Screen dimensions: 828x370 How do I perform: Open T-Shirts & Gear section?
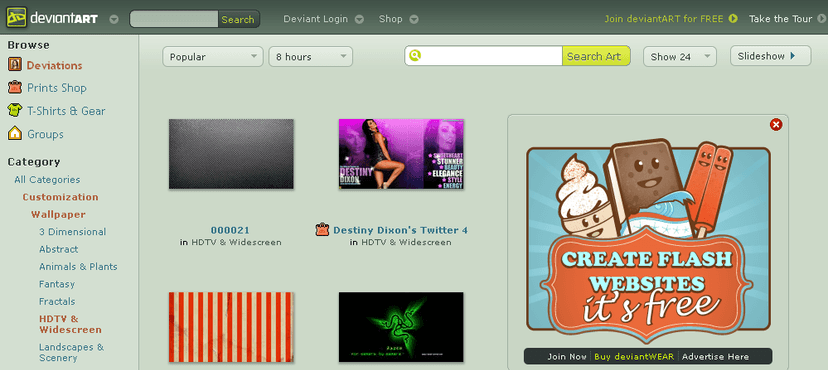click(x=66, y=111)
